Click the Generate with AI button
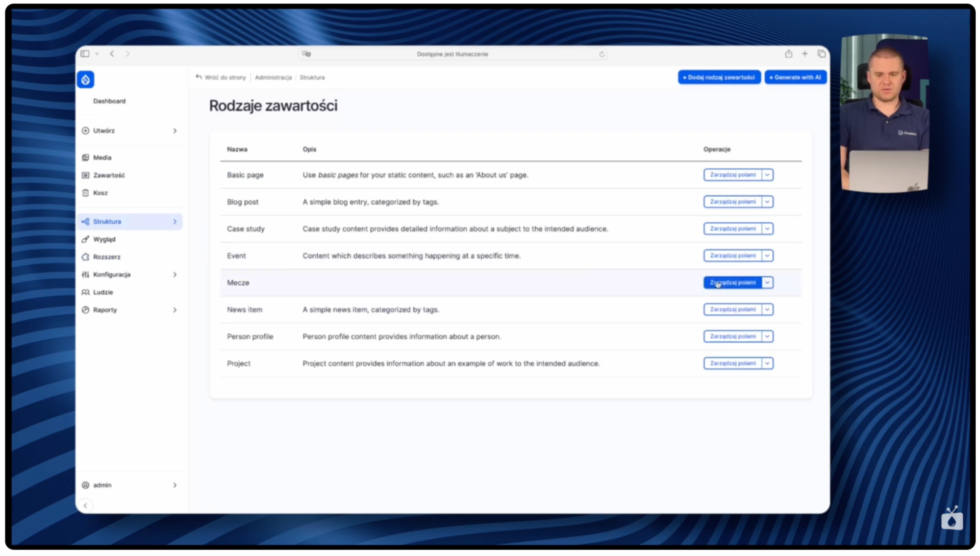Viewport: 980px width, 556px height. click(795, 77)
